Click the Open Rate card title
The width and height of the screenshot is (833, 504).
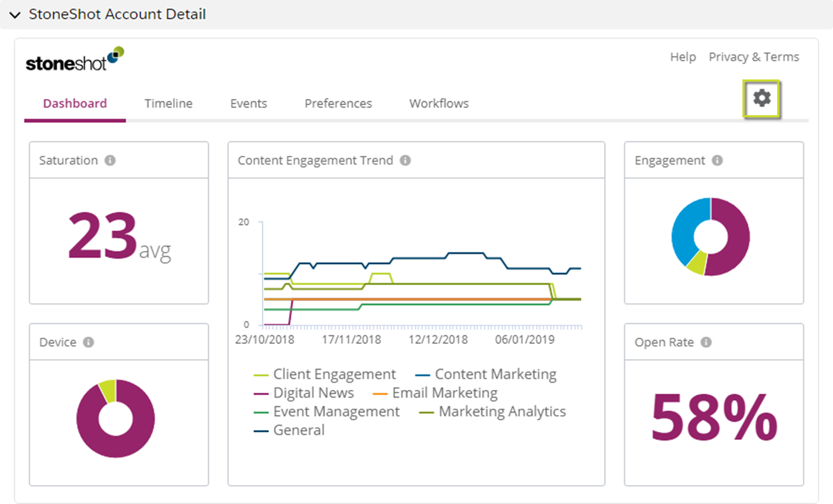664,342
